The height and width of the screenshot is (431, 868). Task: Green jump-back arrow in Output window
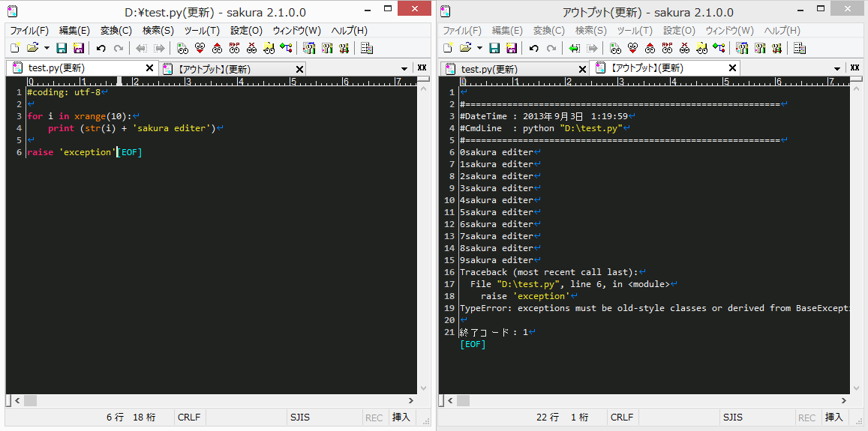[575, 48]
